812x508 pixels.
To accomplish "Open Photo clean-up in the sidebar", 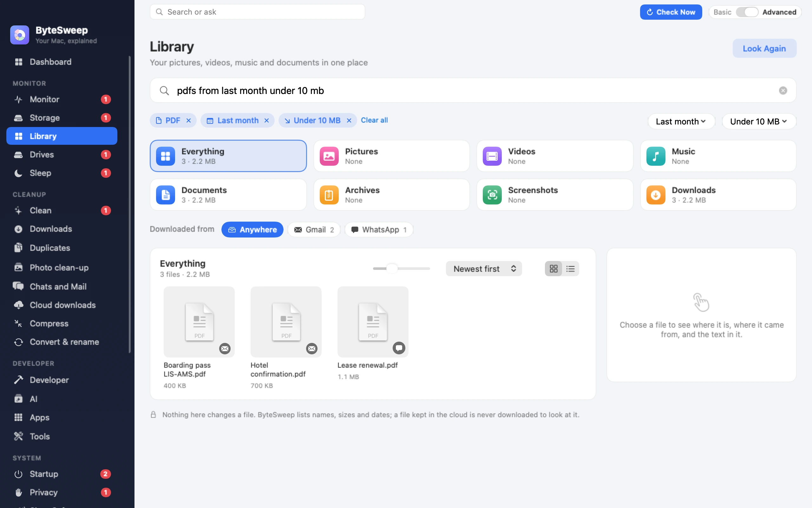I will 62,267.
